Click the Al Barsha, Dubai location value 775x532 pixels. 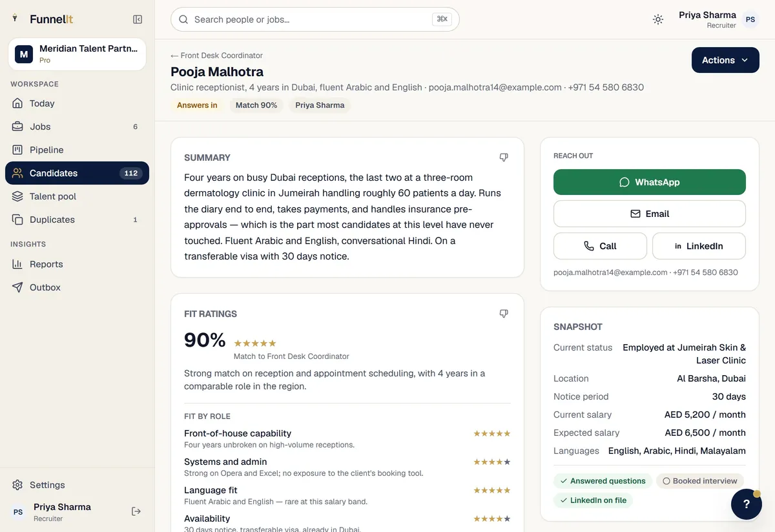[711, 378]
